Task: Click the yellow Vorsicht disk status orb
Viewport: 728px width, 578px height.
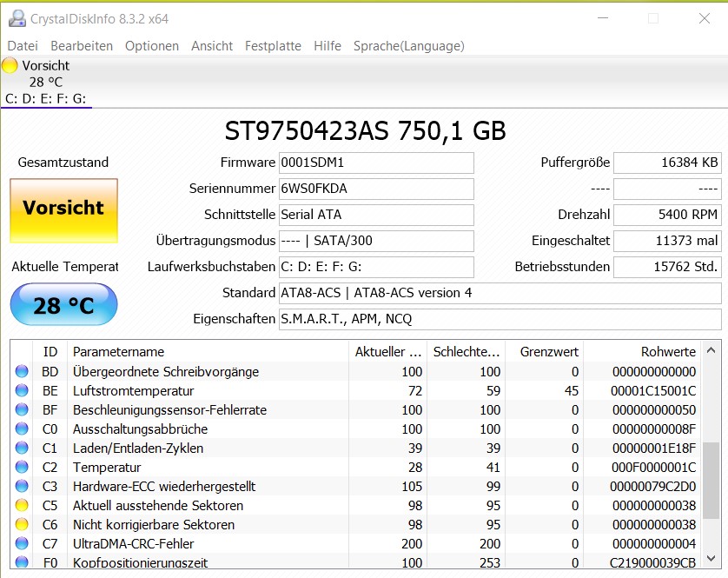Action: pos(10,65)
